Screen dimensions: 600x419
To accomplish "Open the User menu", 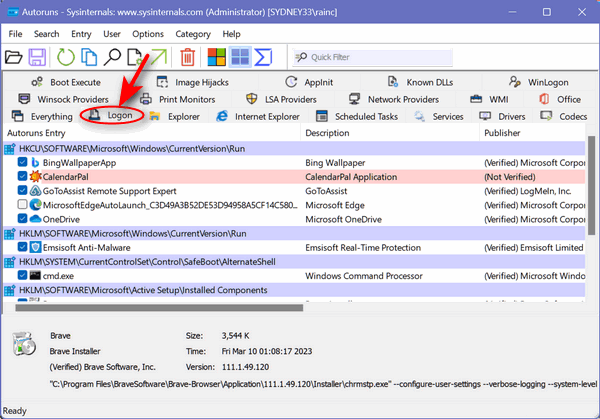I will coord(112,34).
